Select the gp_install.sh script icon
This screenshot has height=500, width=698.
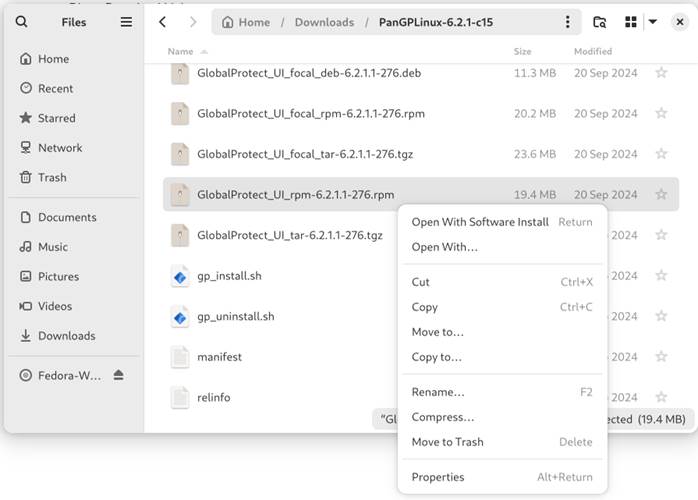[180, 276]
